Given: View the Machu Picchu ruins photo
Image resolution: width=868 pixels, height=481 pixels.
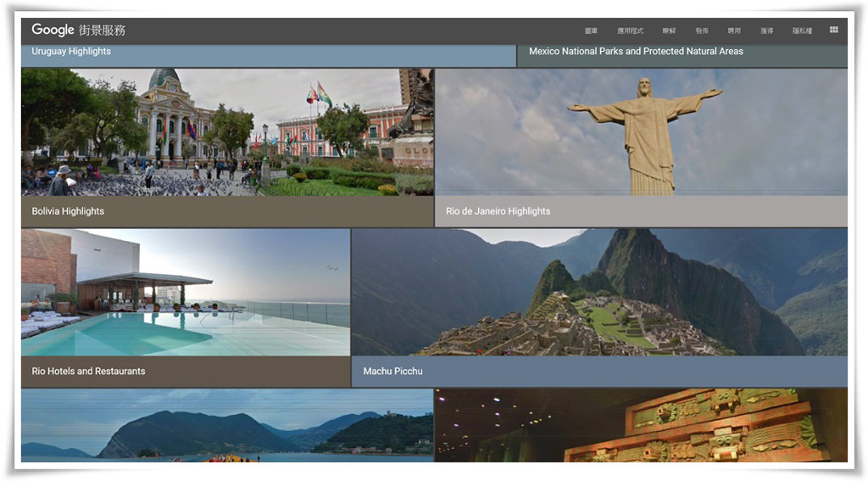Looking at the screenshot, I should tap(599, 292).
